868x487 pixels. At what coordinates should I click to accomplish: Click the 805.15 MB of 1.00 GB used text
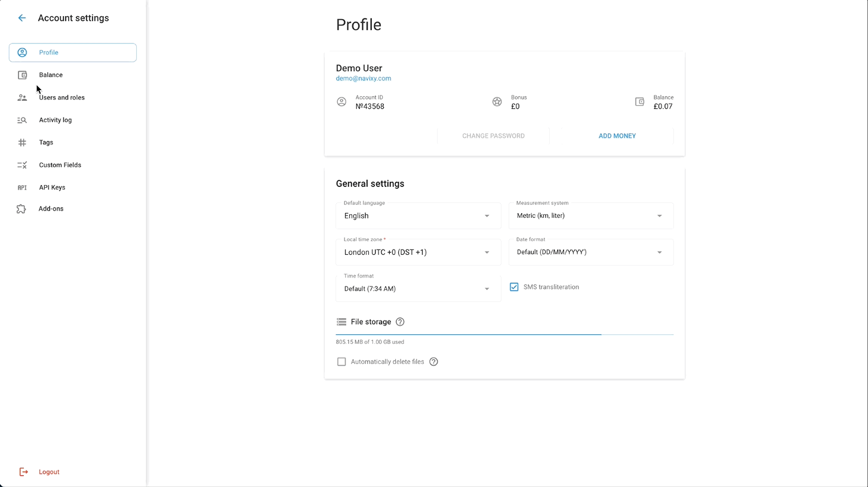point(370,342)
